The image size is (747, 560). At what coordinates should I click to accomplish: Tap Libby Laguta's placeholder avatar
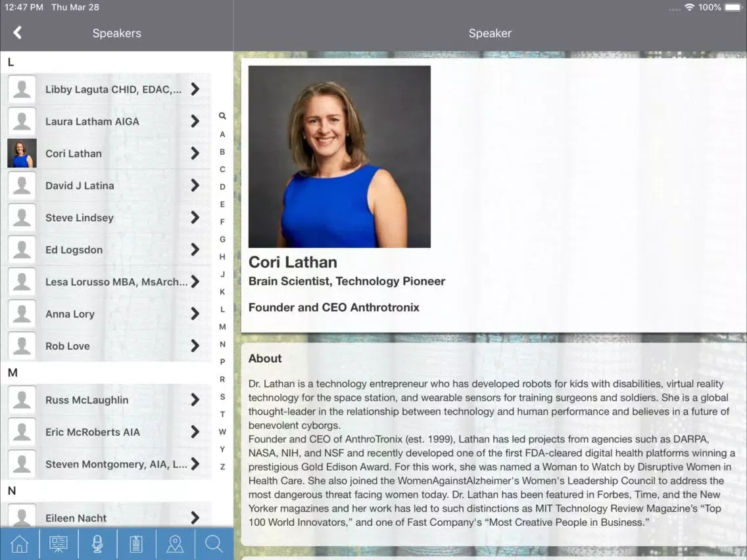(22, 89)
